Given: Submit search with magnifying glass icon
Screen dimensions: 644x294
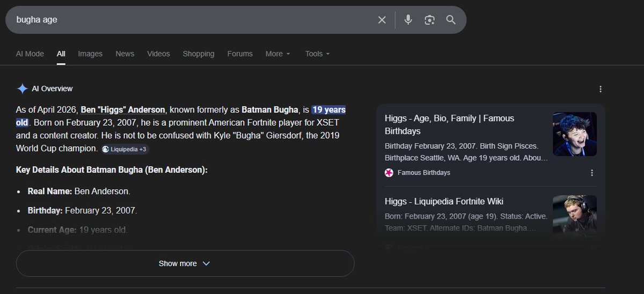Looking at the screenshot, I should [451, 20].
